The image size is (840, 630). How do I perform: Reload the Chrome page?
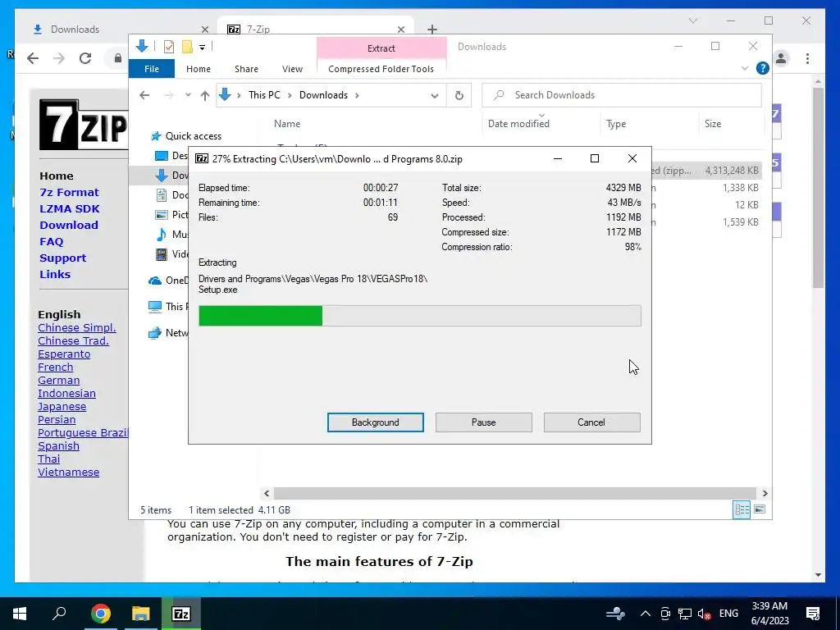point(85,58)
